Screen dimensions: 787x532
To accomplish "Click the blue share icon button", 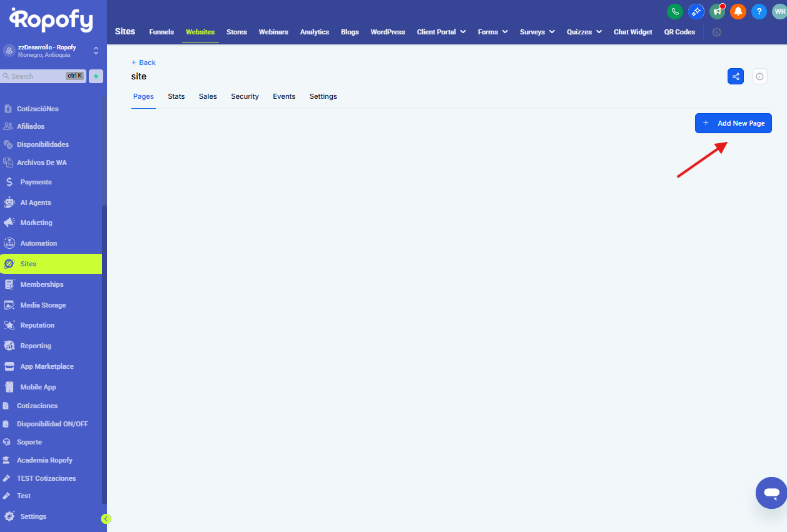I will [736, 76].
